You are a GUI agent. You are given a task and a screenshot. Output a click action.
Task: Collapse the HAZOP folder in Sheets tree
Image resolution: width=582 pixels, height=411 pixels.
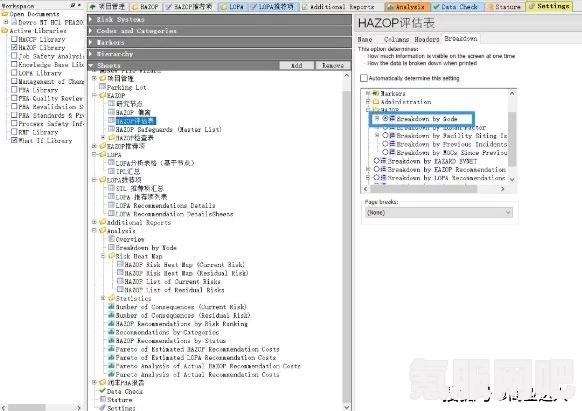click(94, 95)
